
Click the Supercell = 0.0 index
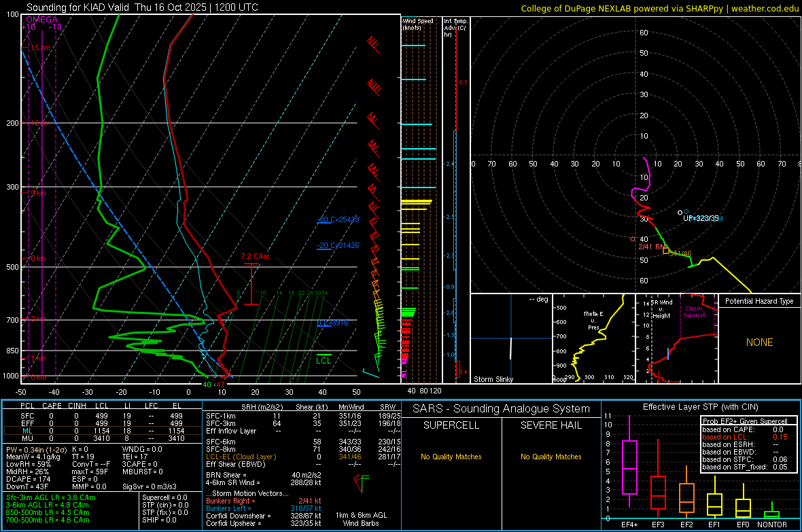pos(164,497)
